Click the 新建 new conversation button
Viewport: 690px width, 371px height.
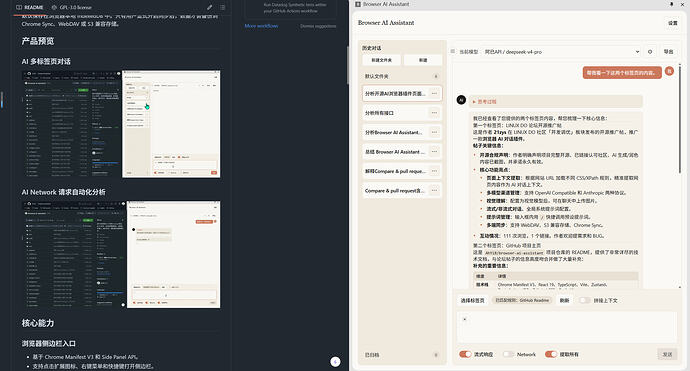point(423,60)
